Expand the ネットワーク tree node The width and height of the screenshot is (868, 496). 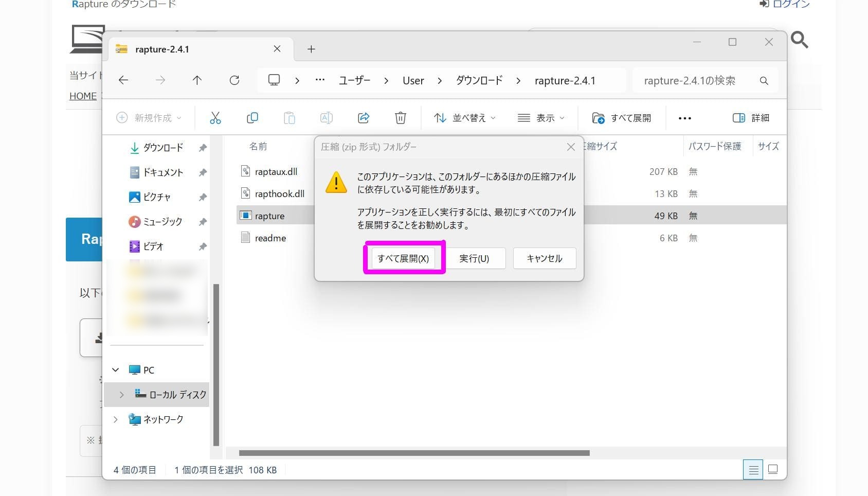116,419
